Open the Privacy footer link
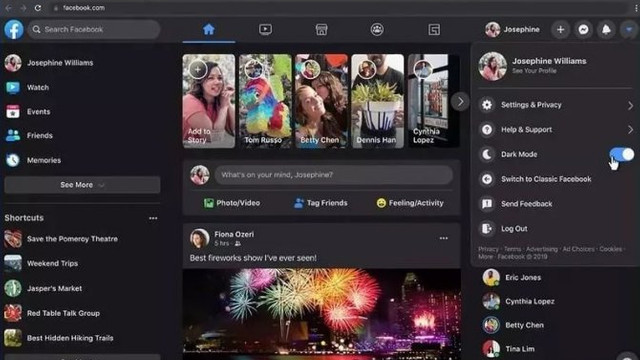Image resolution: width=640 pixels, height=360 pixels. click(488, 249)
